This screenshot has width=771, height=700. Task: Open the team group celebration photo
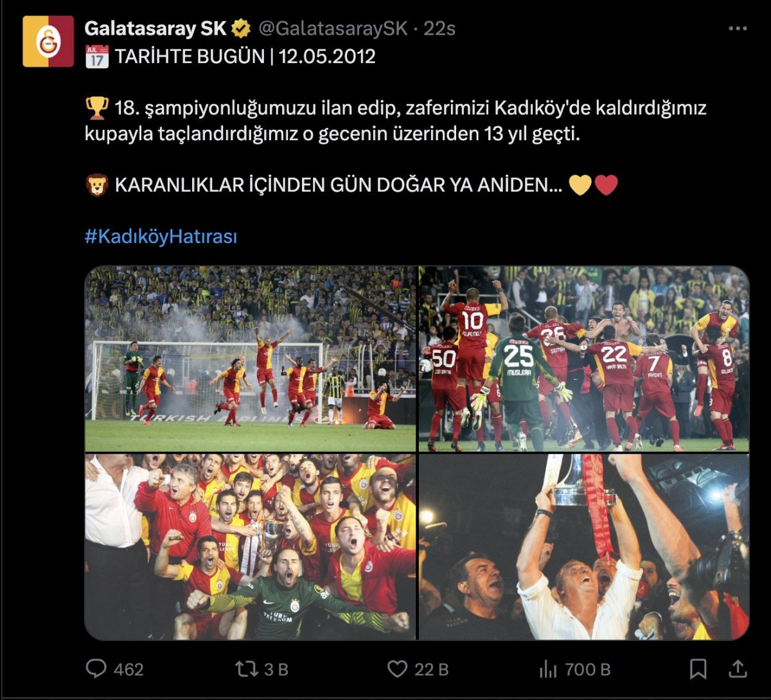(251, 546)
